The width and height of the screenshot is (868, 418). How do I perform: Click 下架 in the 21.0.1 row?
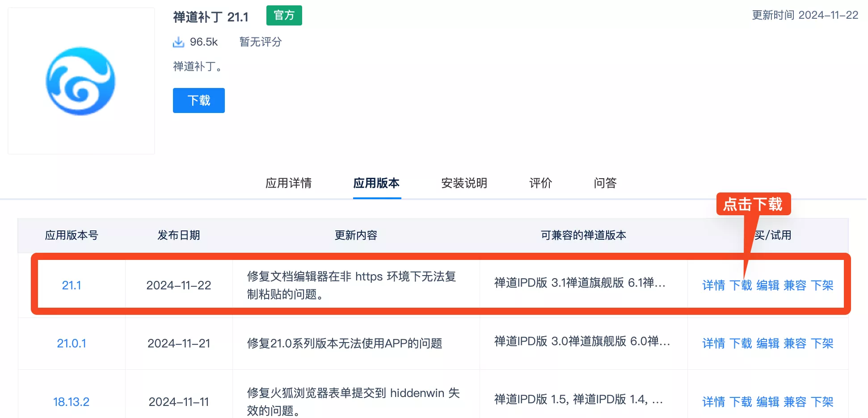point(822,343)
